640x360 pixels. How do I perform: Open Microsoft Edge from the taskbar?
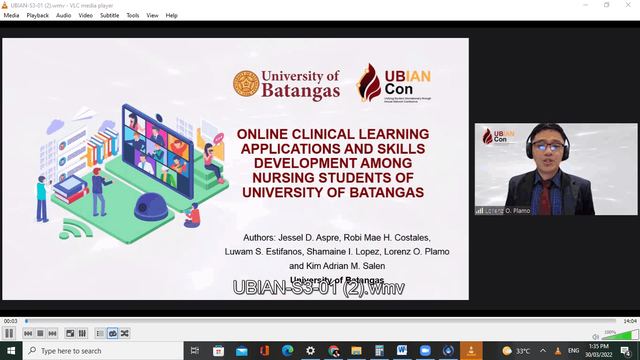coord(287,351)
